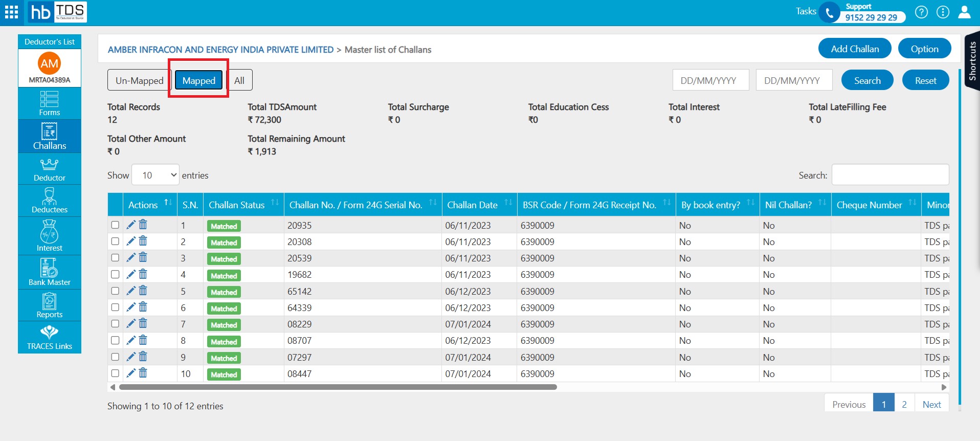Open the more options vertical dots icon

pyautogui.click(x=943, y=12)
